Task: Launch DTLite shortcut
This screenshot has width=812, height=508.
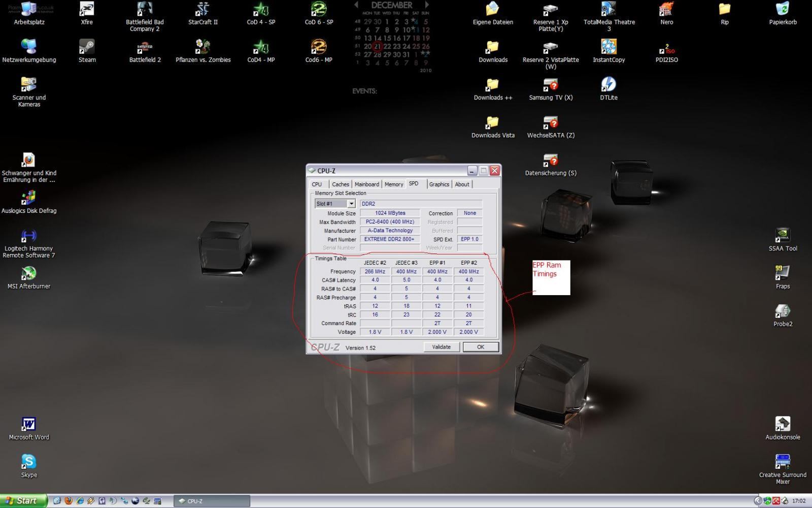Action: pyautogui.click(x=609, y=89)
